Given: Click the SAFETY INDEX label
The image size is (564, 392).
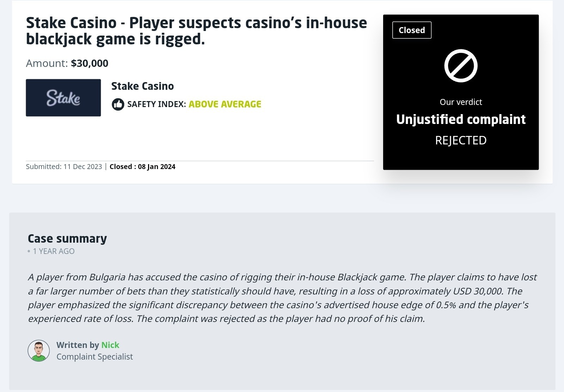Looking at the screenshot, I should click(x=157, y=104).
